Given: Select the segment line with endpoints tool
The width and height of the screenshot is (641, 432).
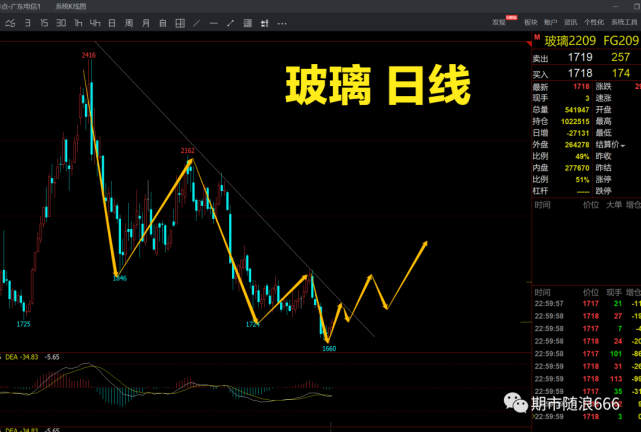Looking at the screenshot, I should pos(231,23).
